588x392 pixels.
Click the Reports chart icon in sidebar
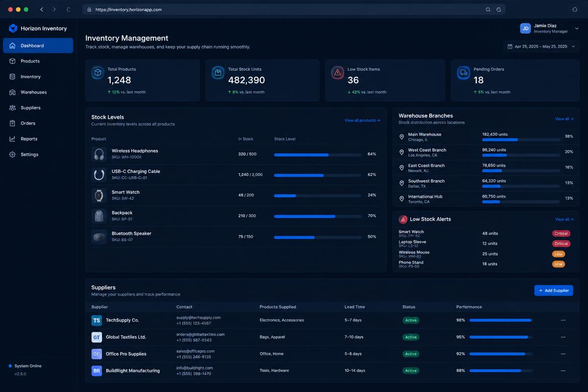tap(13, 139)
